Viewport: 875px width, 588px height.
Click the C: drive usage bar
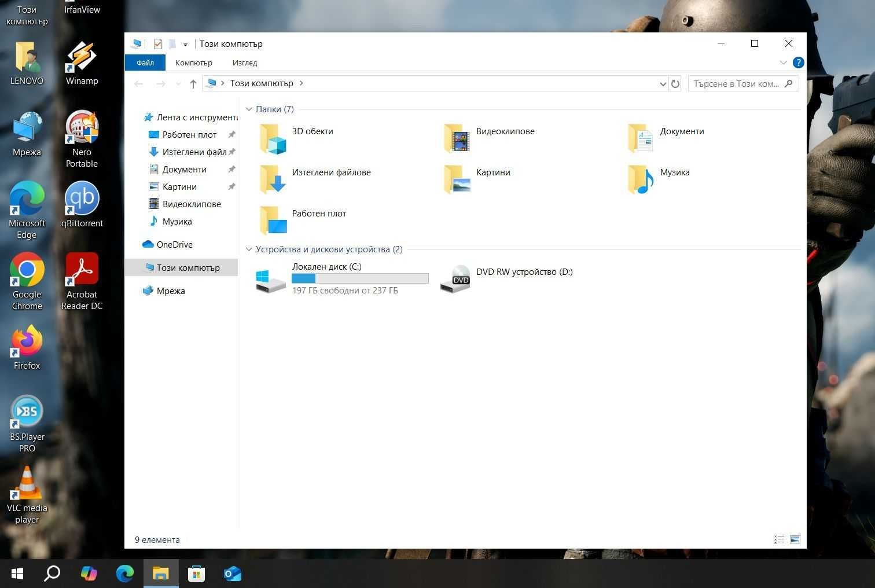[x=360, y=278]
